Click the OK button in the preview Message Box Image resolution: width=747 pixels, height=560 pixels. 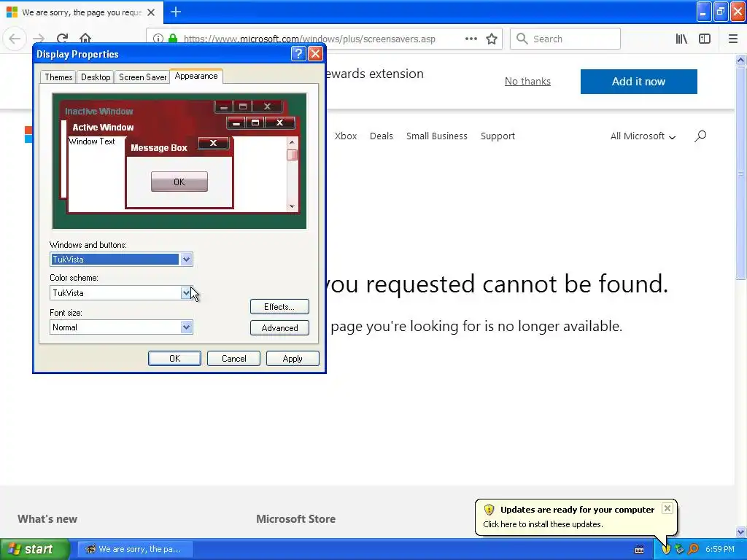coord(179,182)
